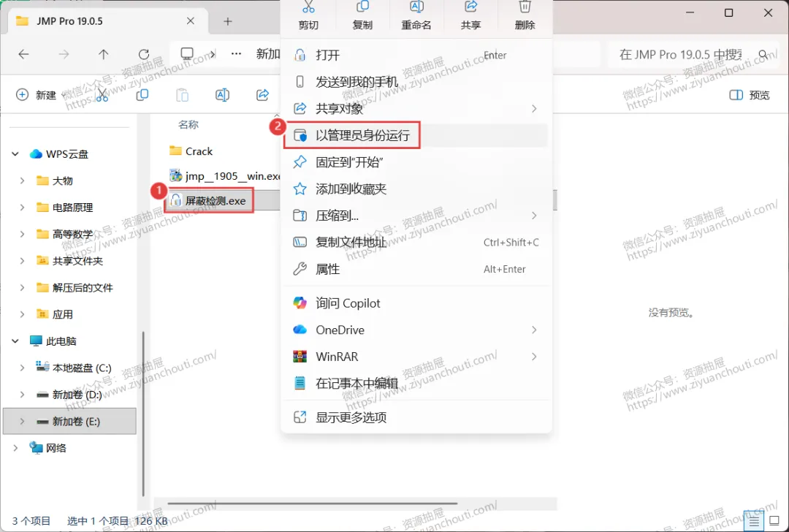This screenshot has width=789, height=532.
Task: Expand the 高等数学 folder node
Action: (22, 234)
